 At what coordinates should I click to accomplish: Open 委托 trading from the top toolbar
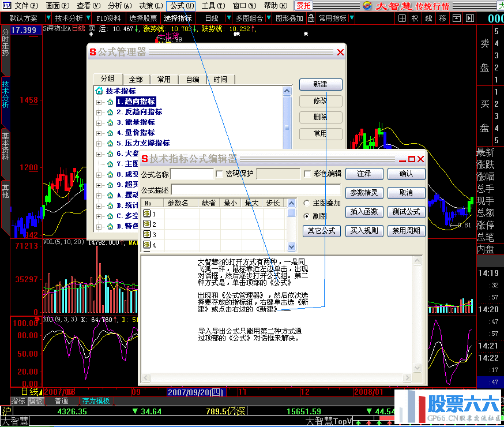(304, 5)
